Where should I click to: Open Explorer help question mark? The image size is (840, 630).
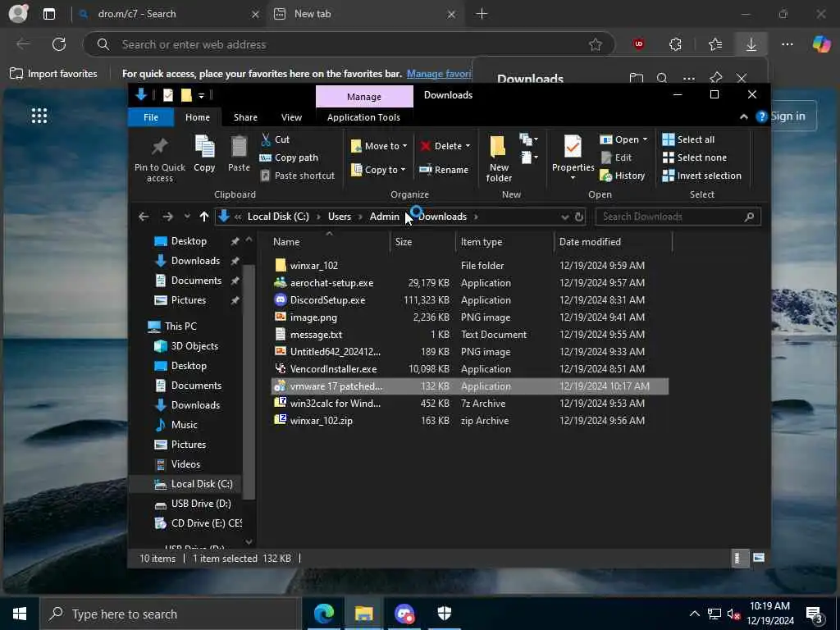(761, 116)
